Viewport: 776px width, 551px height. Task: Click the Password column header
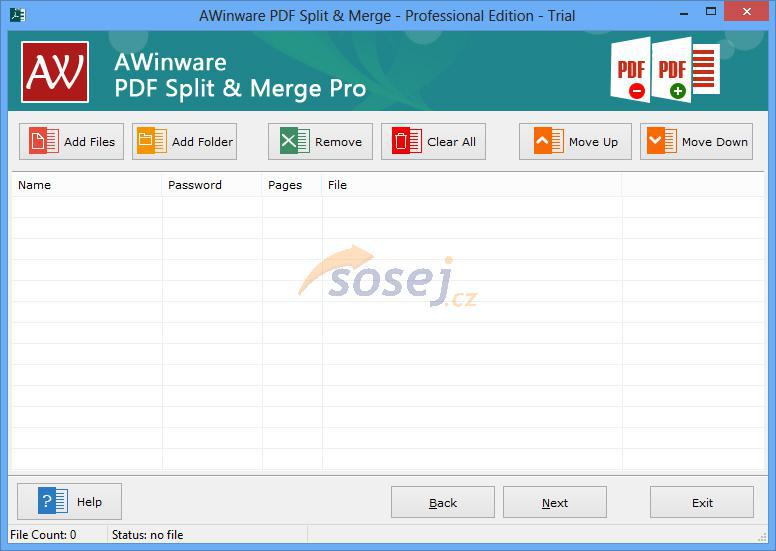pos(212,185)
